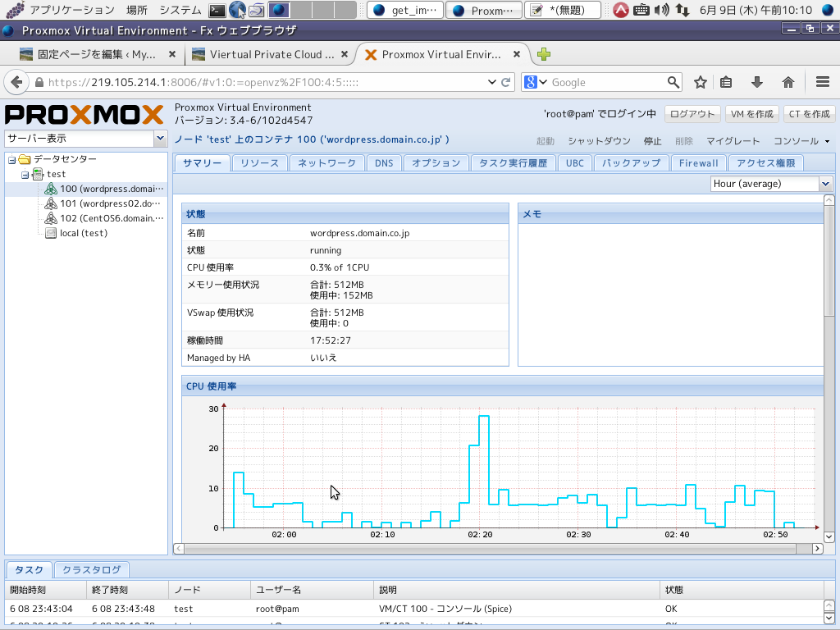The width and height of the screenshot is (840, 630).
Task: Click the ログアウト button
Action: (x=691, y=114)
